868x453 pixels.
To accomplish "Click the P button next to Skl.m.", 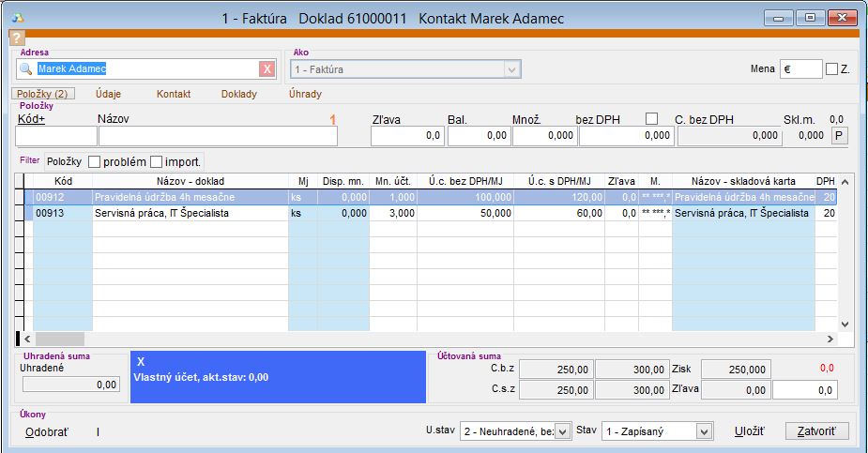I will coord(841,136).
